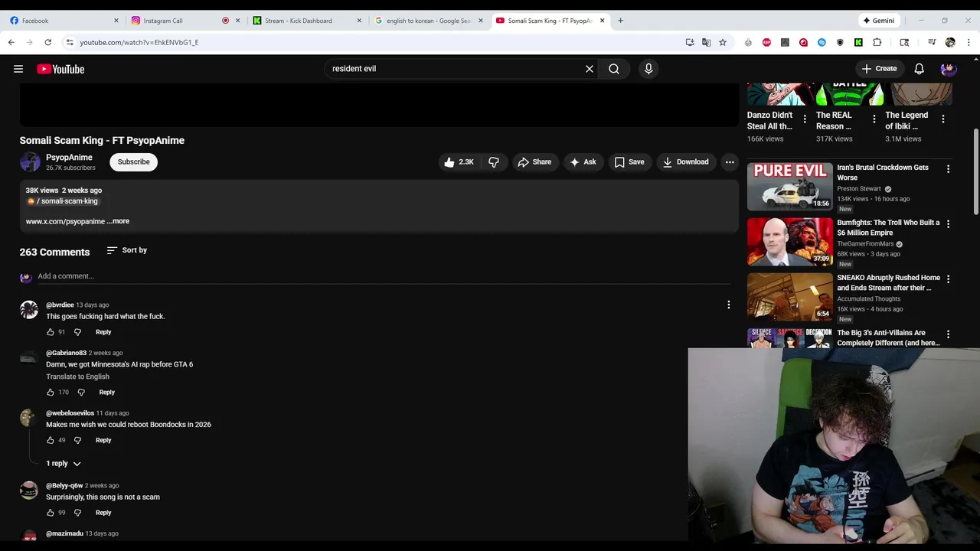This screenshot has height=551, width=980.
Task: Open the PsyopAnime channel name link
Action: point(69,158)
